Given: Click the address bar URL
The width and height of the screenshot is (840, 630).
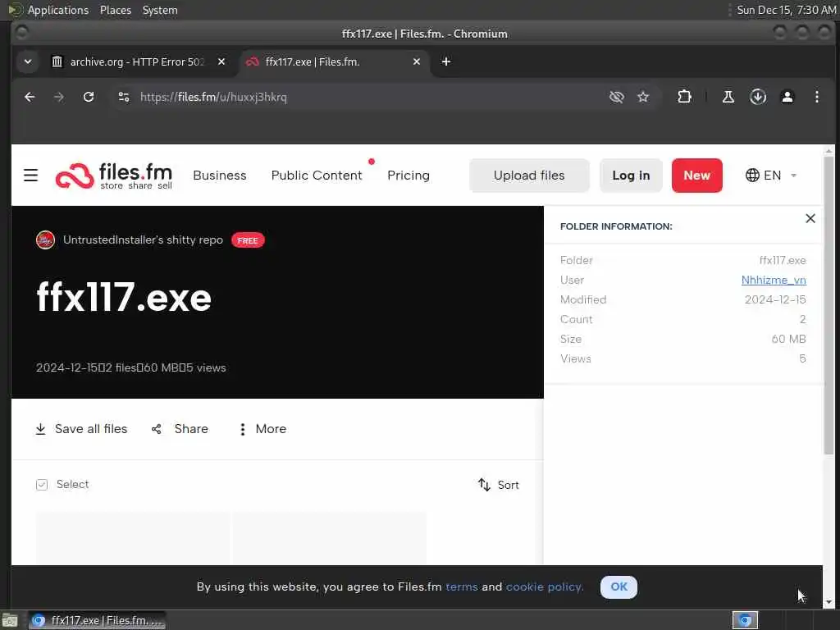Looking at the screenshot, I should click(x=213, y=97).
